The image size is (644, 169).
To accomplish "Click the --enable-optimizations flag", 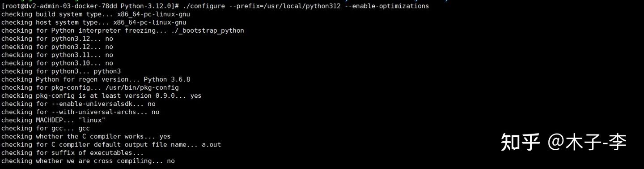I will 387,6.
